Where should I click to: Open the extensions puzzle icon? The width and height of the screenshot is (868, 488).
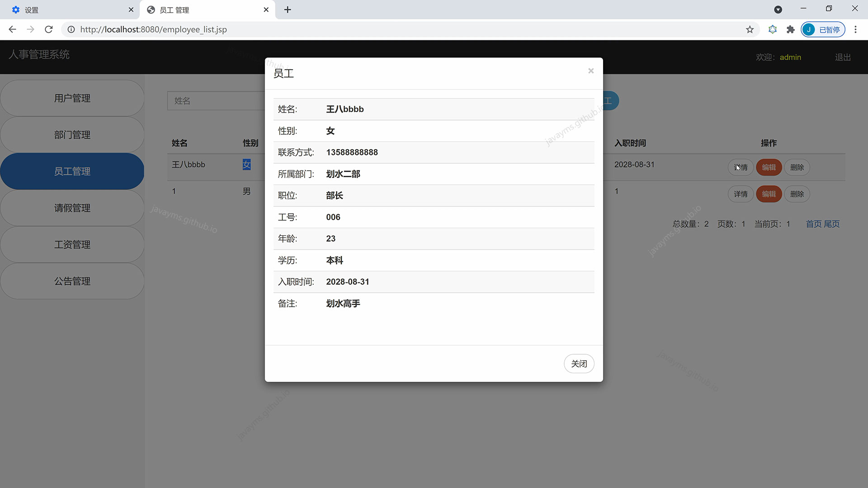[790, 29]
